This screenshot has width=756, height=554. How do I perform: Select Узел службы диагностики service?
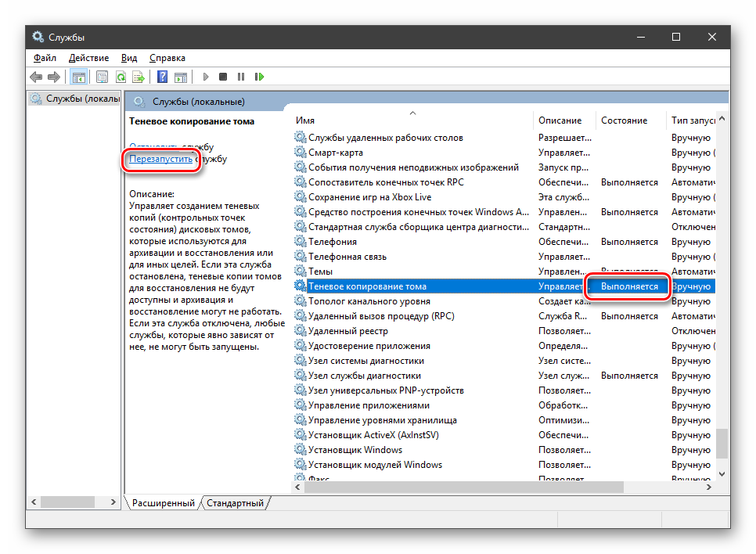(504, 376)
